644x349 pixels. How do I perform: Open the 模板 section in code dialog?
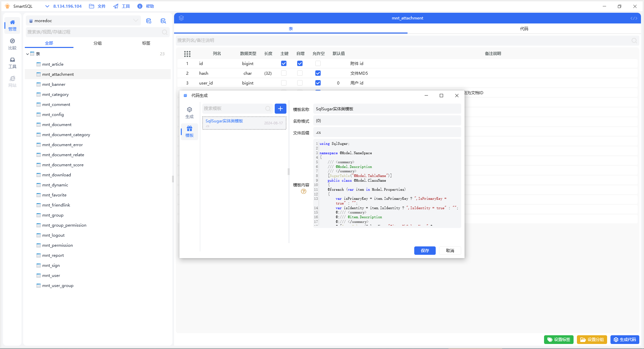(x=190, y=131)
